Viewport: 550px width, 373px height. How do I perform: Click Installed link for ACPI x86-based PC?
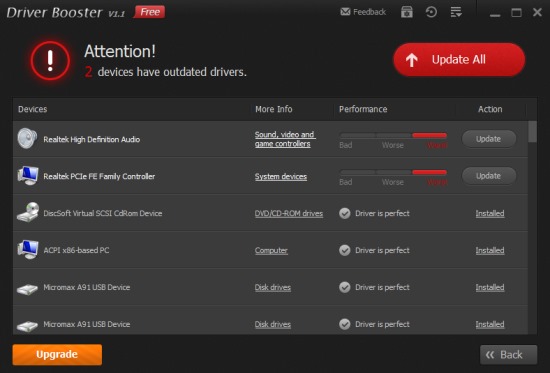[x=490, y=251]
